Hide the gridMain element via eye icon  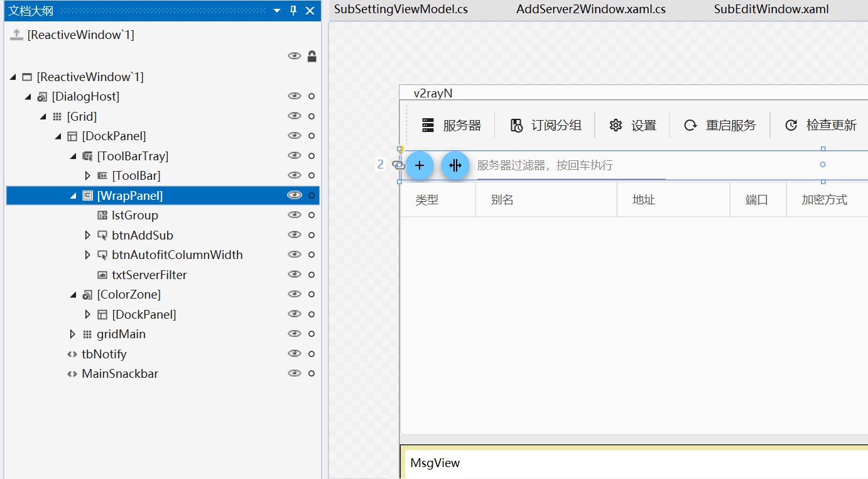click(x=295, y=334)
